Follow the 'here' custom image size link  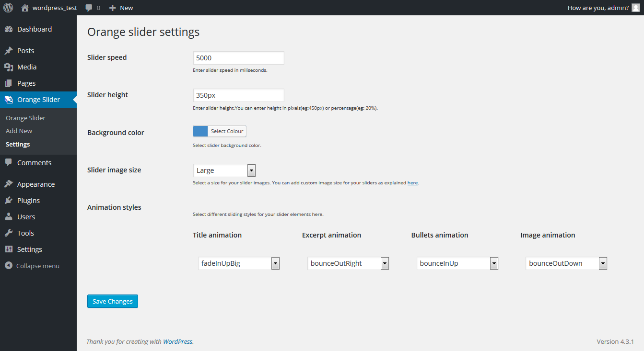[412, 183]
